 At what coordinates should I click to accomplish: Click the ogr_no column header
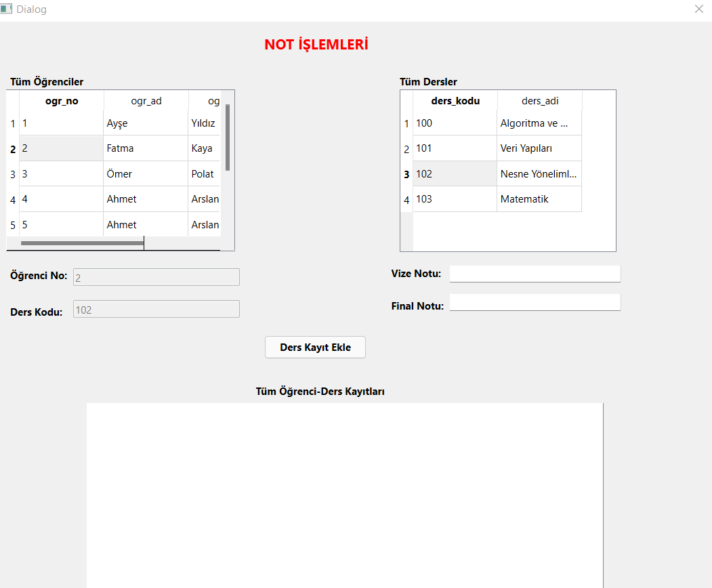coord(61,100)
